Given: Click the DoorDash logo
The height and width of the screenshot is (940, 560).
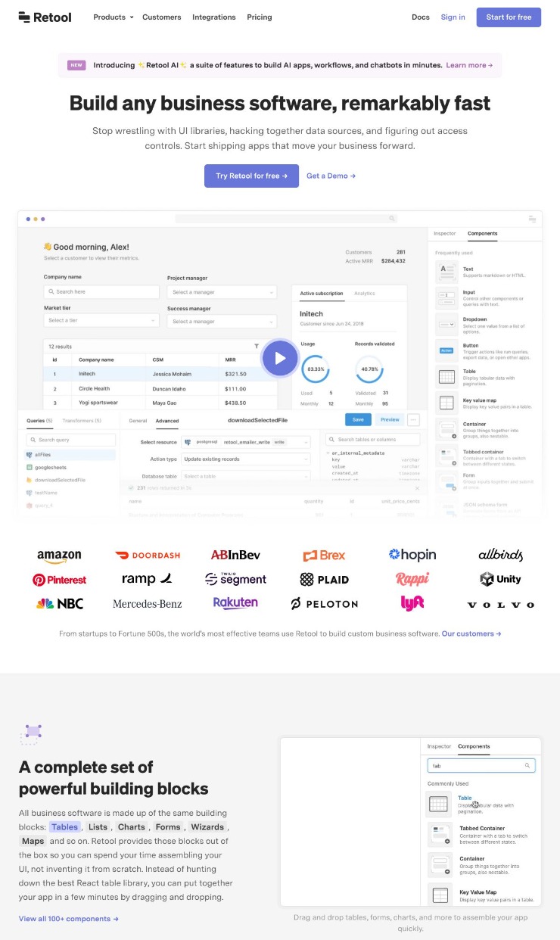Looking at the screenshot, I should click(x=148, y=556).
